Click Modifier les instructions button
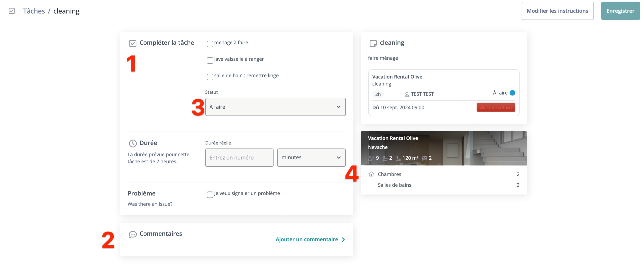The image size is (644, 277). pos(558,11)
